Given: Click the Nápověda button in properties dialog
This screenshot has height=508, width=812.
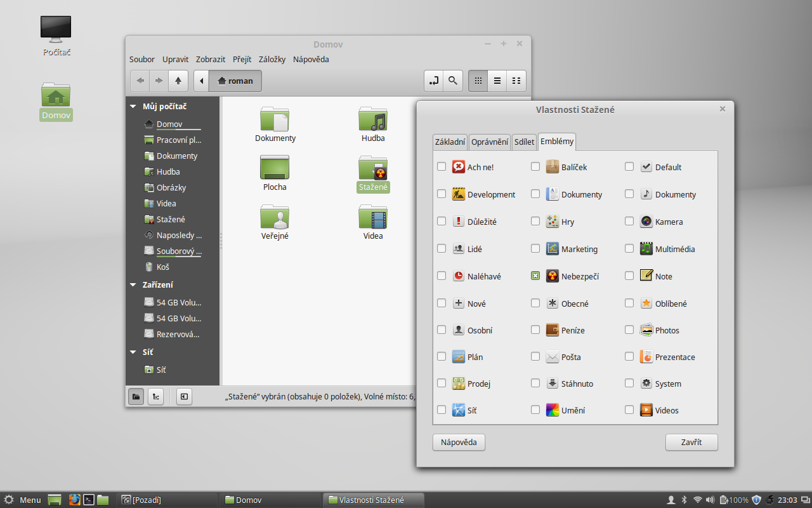Looking at the screenshot, I should coord(459,442).
